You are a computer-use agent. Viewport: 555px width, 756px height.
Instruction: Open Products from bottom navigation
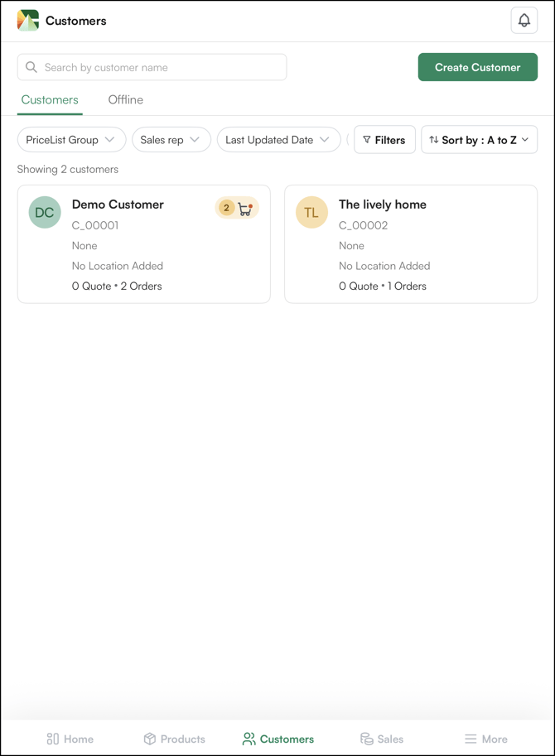pos(174,739)
